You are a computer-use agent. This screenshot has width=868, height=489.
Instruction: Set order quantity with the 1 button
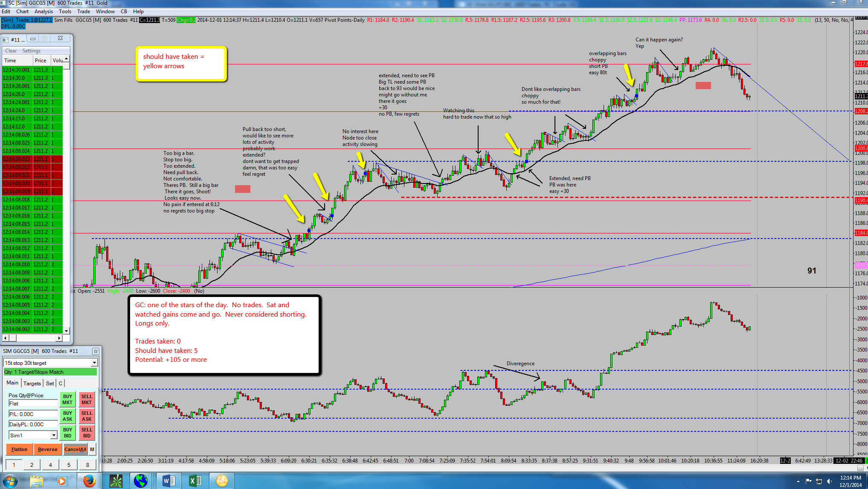coord(14,465)
